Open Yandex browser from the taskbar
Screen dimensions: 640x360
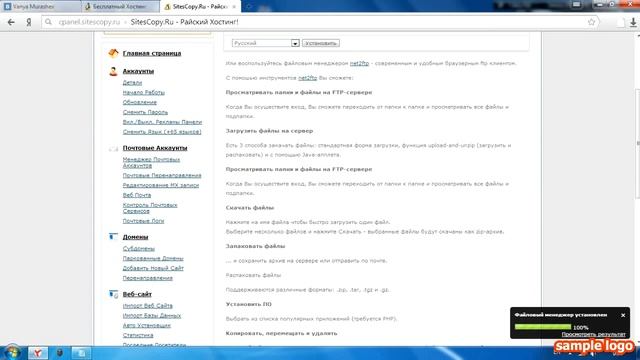[38, 353]
